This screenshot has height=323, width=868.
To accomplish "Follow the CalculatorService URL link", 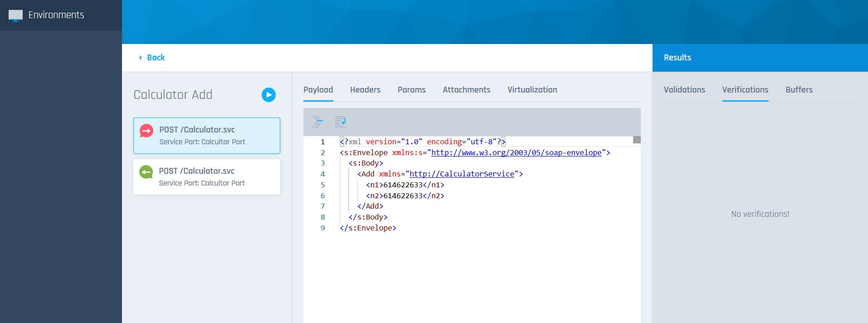I will point(462,174).
